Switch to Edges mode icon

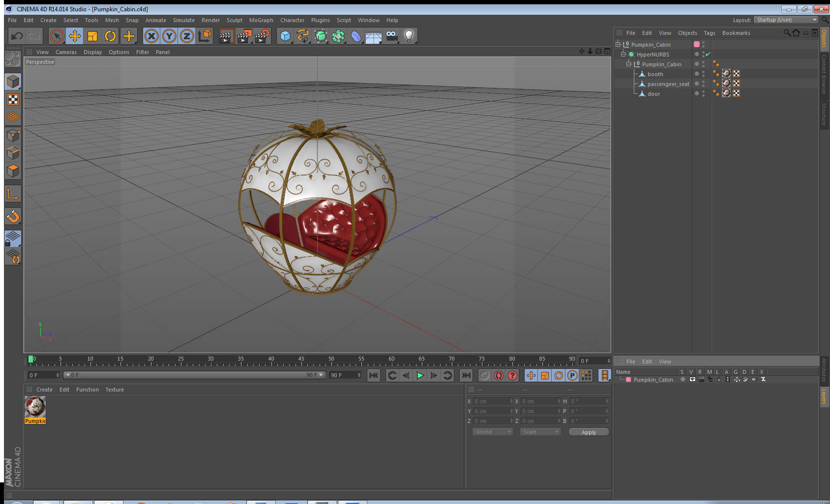[x=13, y=153]
